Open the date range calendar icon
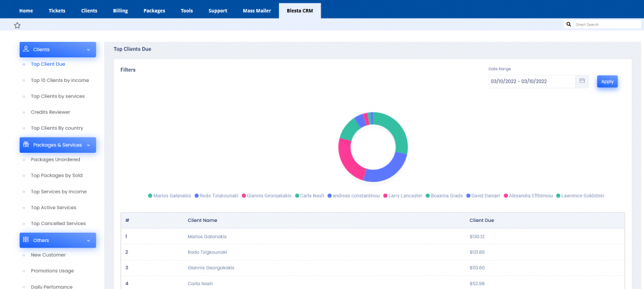644x289 pixels. (x=582, y=81)
